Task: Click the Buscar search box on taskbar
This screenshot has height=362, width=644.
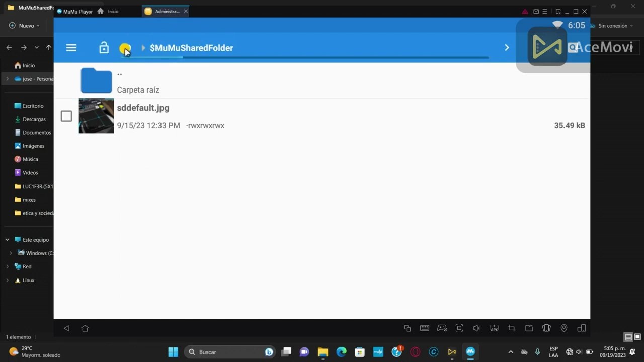Action: (230, 352)
